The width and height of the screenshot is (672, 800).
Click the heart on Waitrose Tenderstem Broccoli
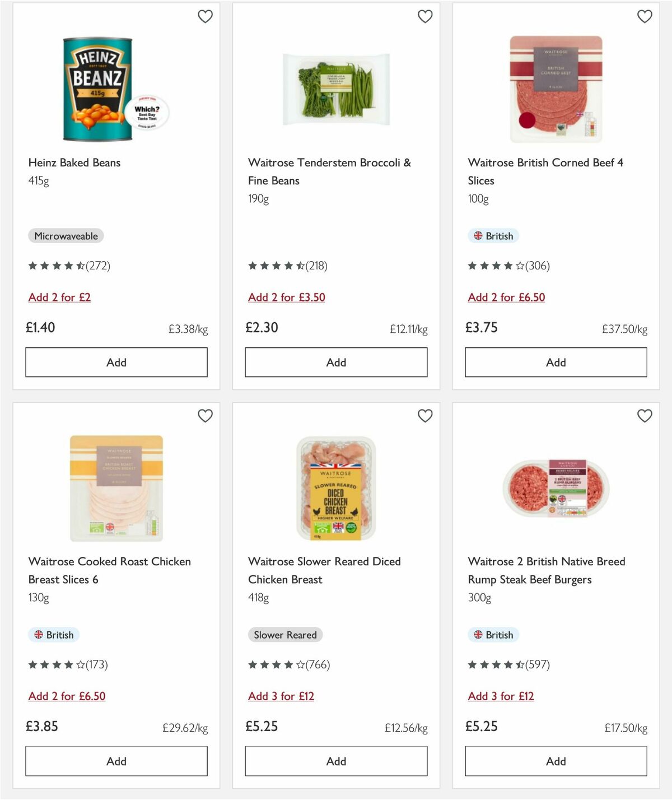[425, 17]
